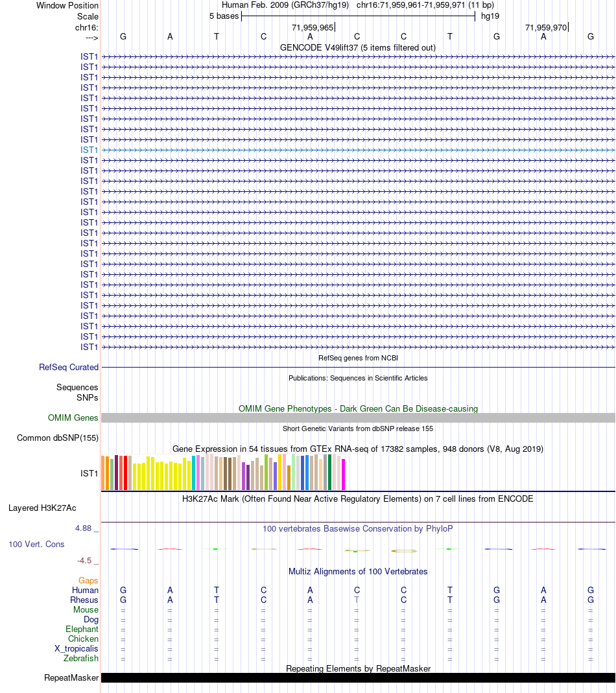Click the ---> sequence direction label
This screenshot has height=693, width=616.
(91, 38)
